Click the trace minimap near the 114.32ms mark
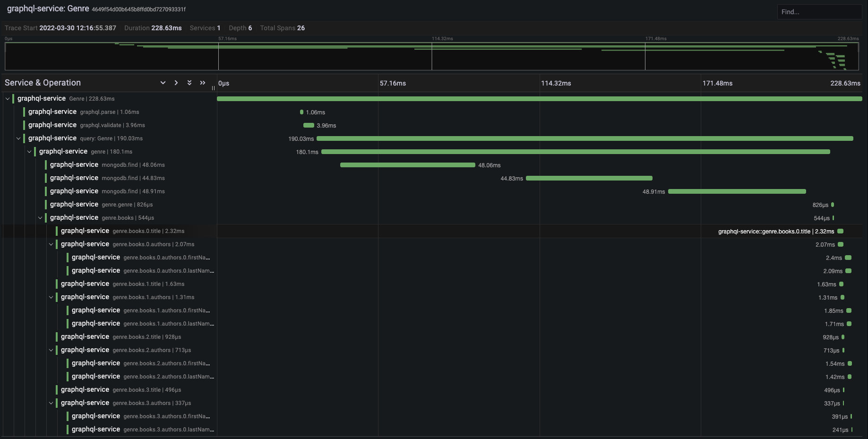The width and height of the screenshot is (868, 439). [432, 56]
